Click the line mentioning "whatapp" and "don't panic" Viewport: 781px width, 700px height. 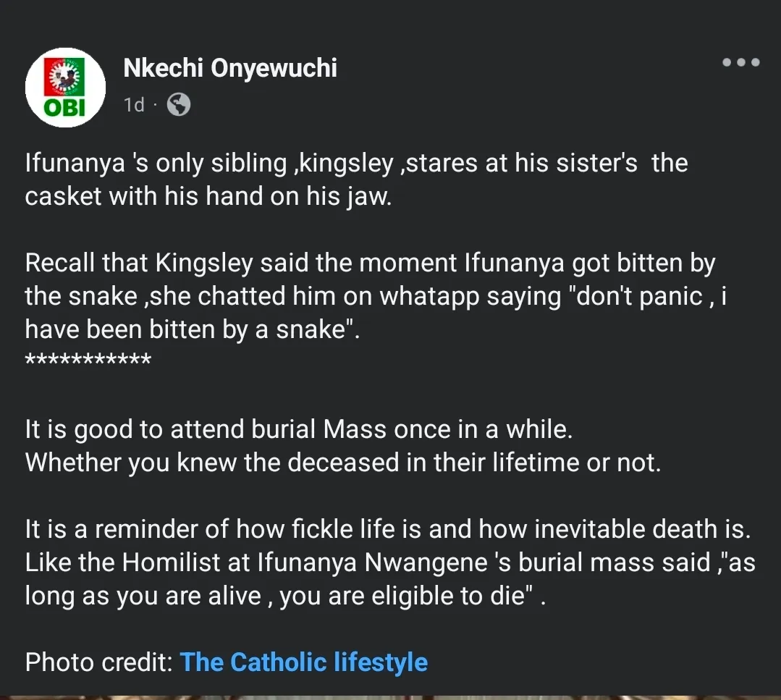pos(375,297)
